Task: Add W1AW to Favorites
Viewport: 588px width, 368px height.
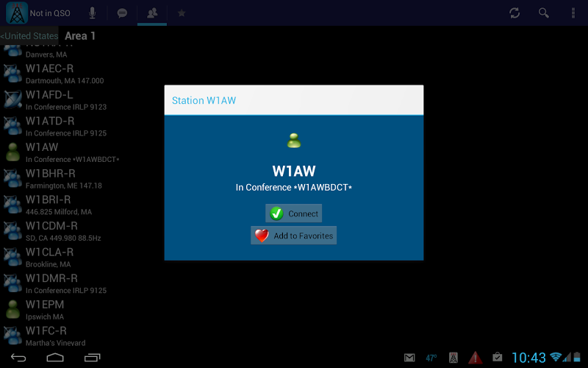Action: click(293, 236)
